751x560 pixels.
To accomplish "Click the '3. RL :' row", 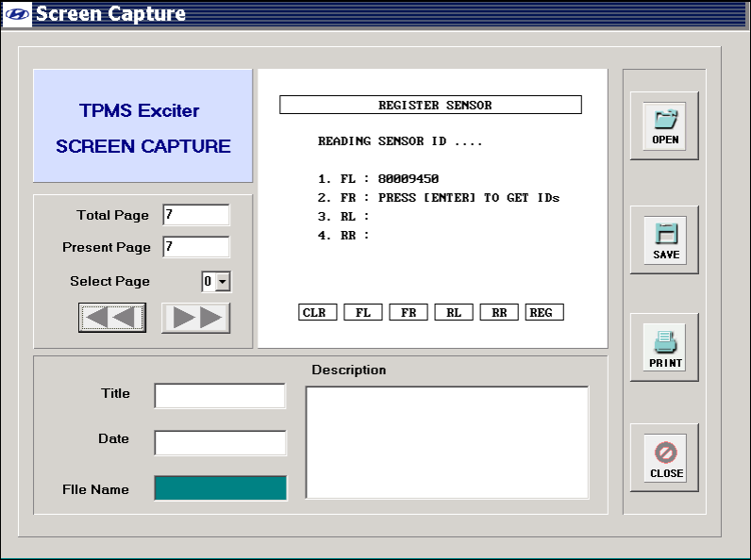I will pos(343,216).
